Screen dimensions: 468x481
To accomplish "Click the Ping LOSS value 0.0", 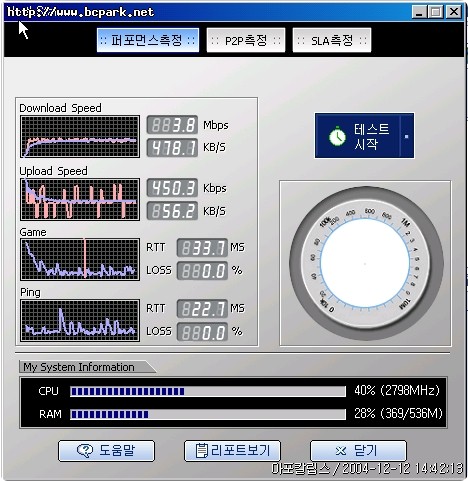I will click(x=202, y=332).
